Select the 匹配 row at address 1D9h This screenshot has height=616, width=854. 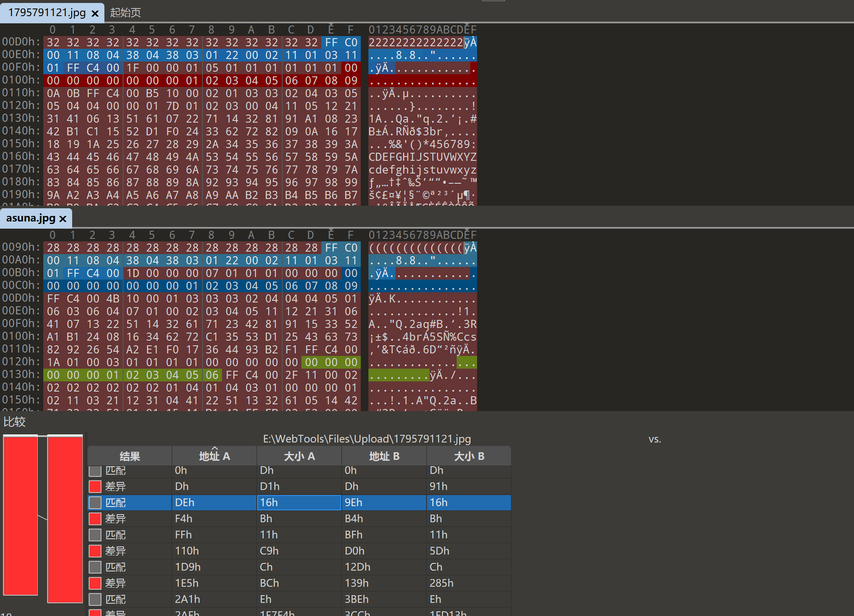[299, 567]
